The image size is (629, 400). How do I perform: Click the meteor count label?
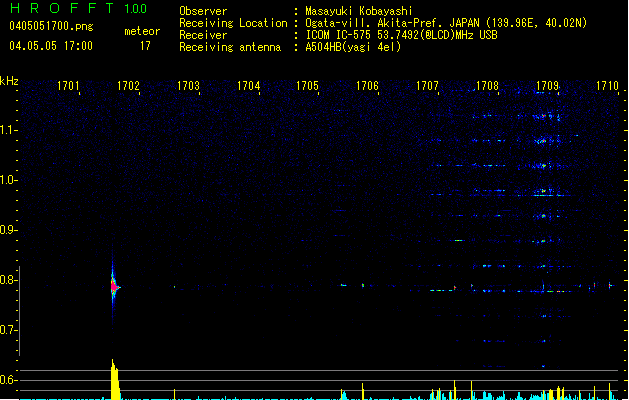[x=142, y=31]
